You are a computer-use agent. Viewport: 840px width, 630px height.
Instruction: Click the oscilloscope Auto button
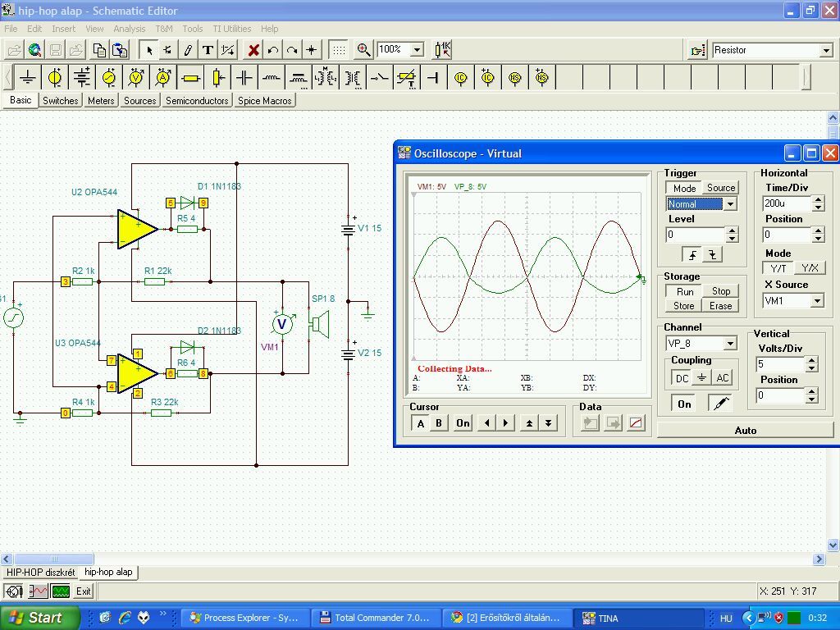pos(745,430)
